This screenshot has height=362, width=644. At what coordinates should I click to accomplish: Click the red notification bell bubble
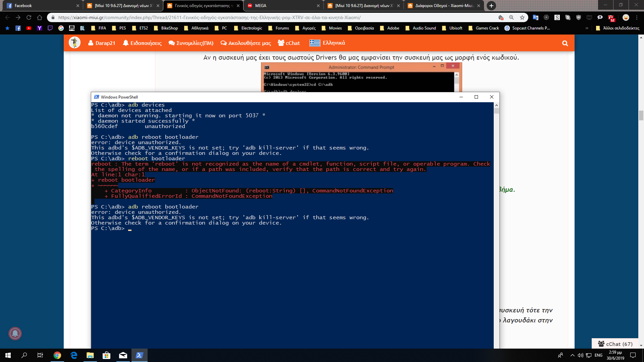15,333
